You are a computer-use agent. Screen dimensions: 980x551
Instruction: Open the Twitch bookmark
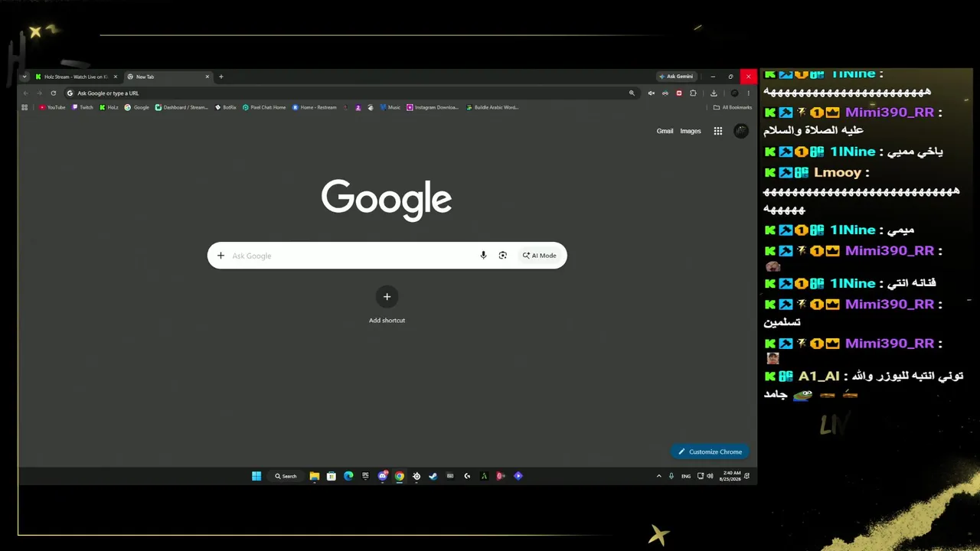click(x=83, y=107)
